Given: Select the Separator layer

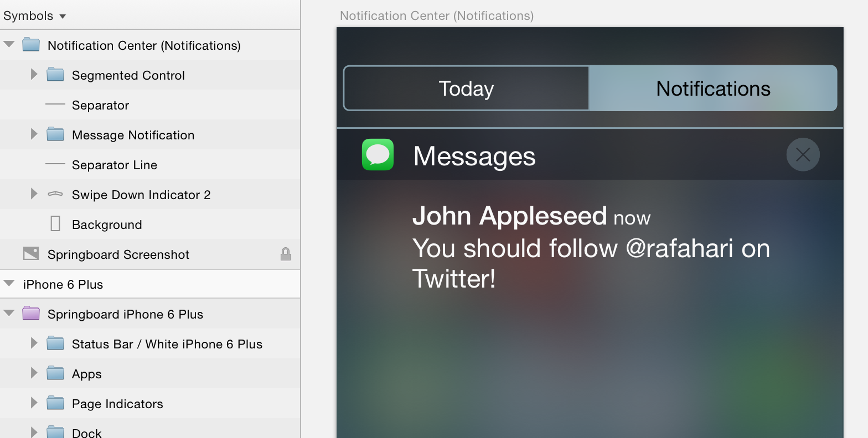Looking at the screenshot, I should click(150, 105).
